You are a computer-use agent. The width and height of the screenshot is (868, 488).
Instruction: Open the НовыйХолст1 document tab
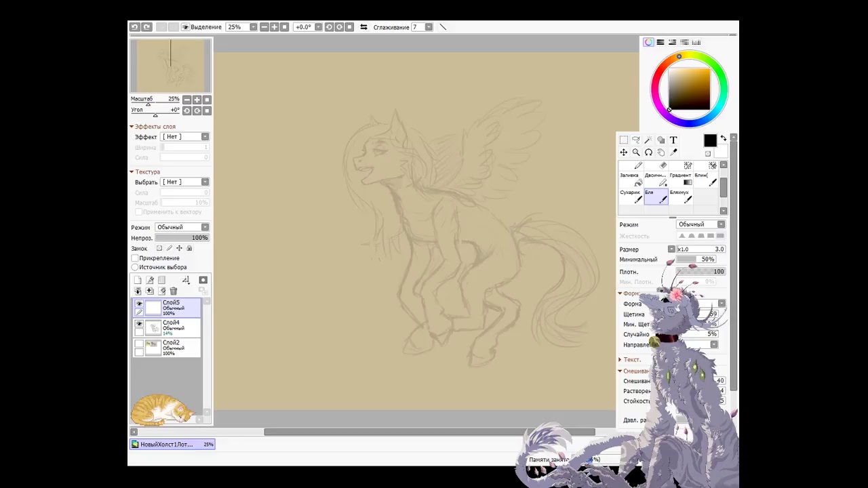click(x=172, y=445)
